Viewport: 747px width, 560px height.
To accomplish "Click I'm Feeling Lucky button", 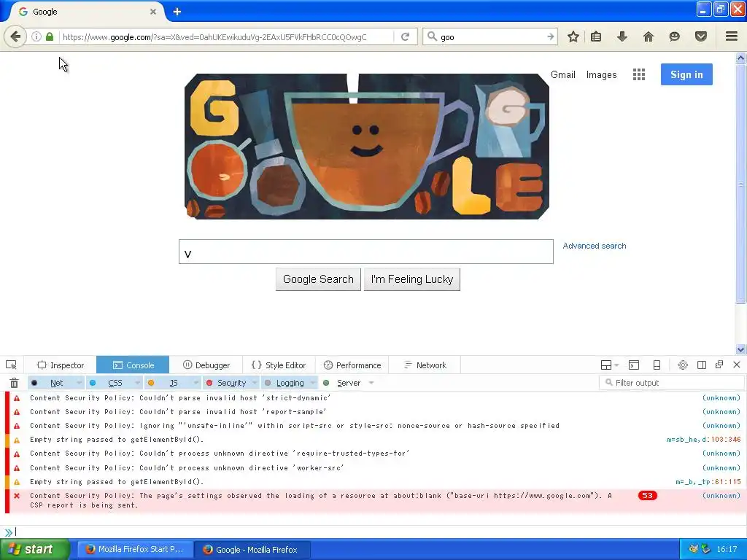I will point(412,279).
